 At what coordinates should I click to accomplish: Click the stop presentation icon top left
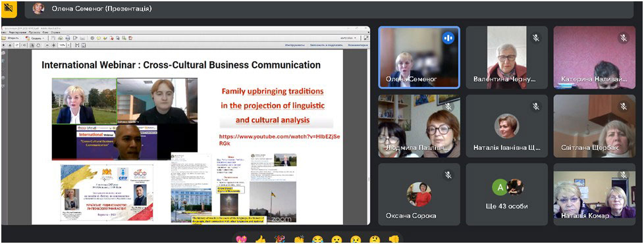point(8,9)
